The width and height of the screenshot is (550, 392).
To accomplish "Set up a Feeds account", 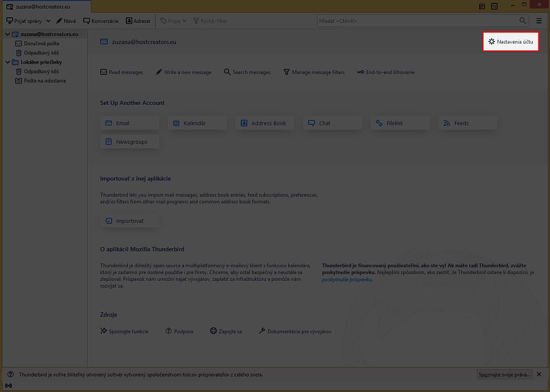I will [468, 123].
